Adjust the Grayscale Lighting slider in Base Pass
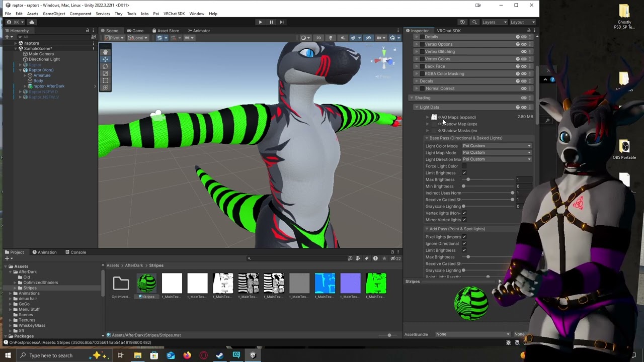Screen dimensions: 644x362 pos(488,207)
